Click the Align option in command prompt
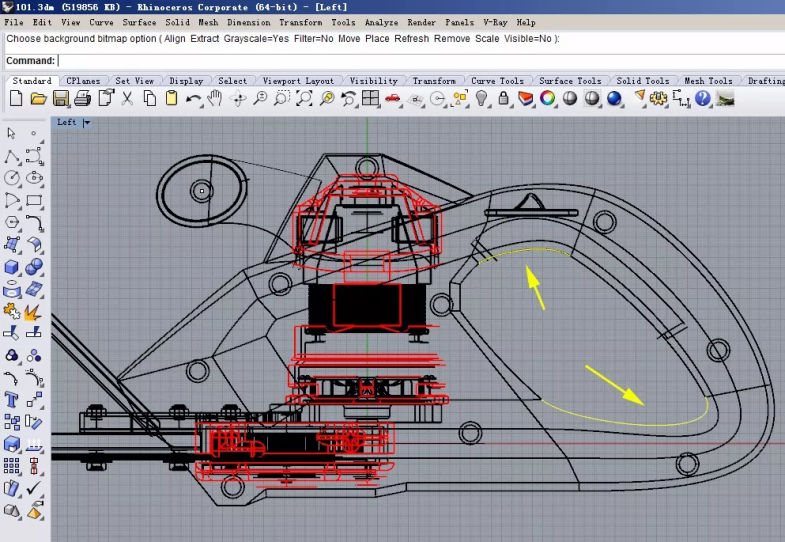785x542 pixels. [177, 39]
